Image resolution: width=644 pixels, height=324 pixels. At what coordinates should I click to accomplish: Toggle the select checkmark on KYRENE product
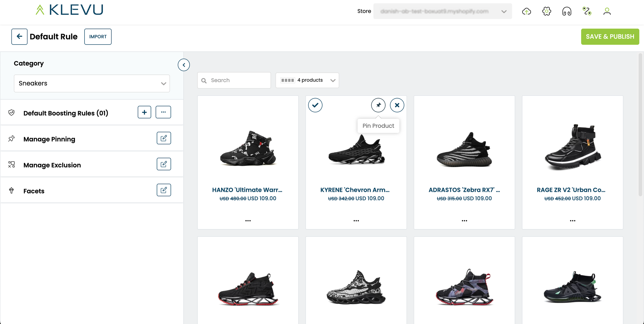[315, 105]
